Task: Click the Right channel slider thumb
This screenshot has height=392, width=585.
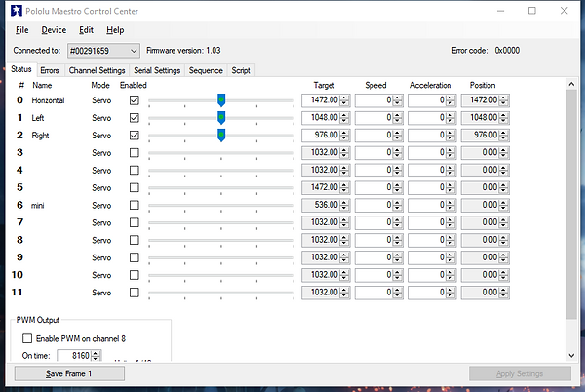Action: tap(221, 135)
